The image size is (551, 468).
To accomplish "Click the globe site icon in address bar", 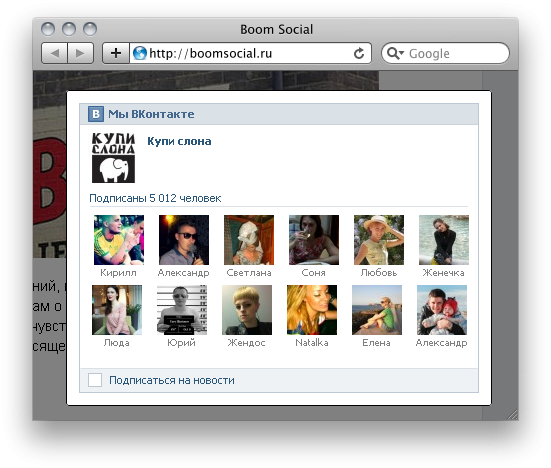I will coord(140,53).
